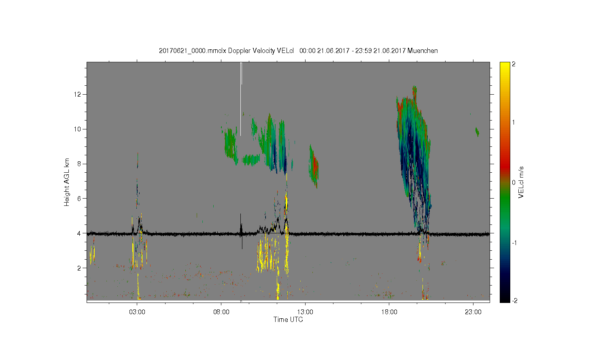Click the '03:00' time tick label
The height and width of the screenshot is (364, 607).
pos(137,313)
